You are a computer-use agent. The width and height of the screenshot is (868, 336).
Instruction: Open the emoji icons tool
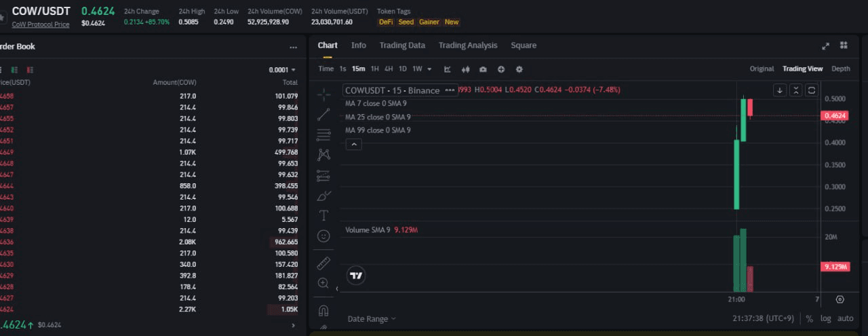(x=323, y=236)
